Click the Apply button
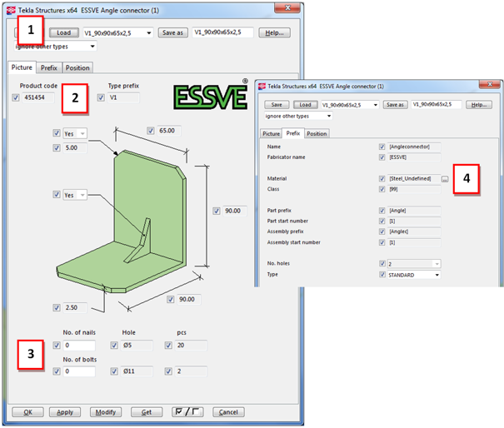 [x=65, y=412]
